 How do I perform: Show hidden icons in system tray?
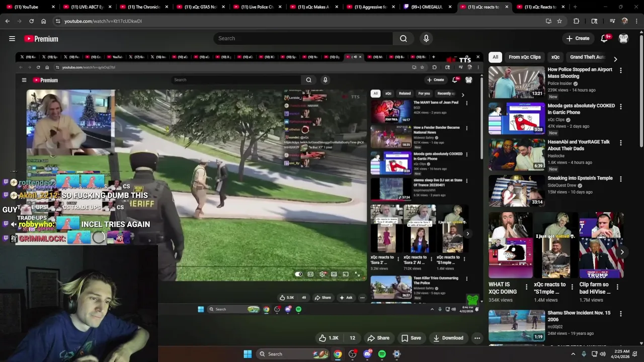tap(573, 354)
